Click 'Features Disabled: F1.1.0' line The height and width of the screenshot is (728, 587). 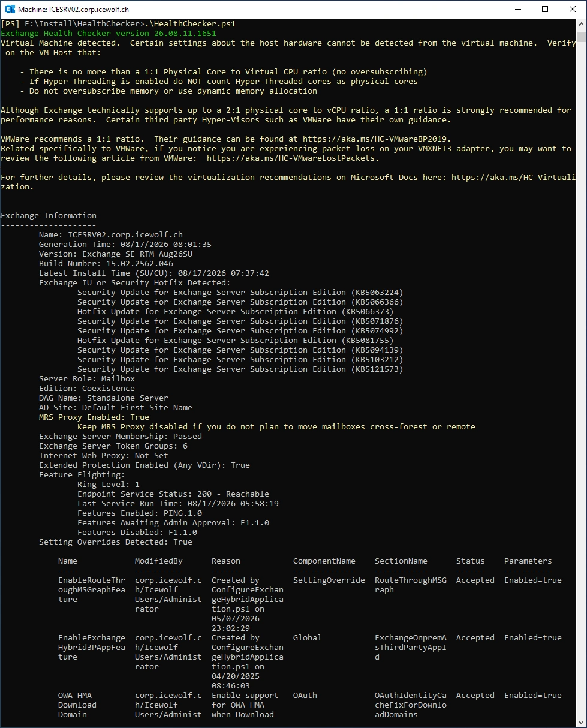(x=137, y=533)
